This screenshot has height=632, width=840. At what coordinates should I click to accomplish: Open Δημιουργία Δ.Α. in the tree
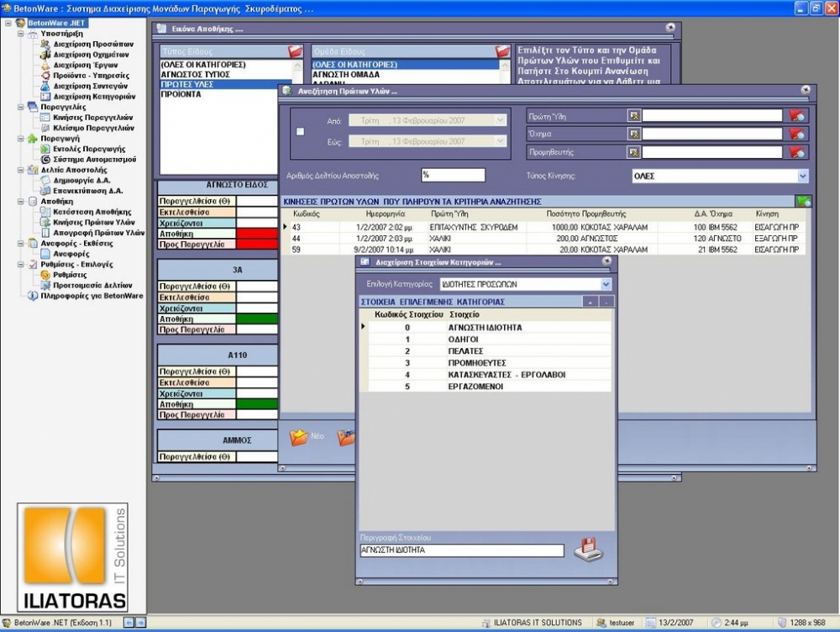pos(82,180)
